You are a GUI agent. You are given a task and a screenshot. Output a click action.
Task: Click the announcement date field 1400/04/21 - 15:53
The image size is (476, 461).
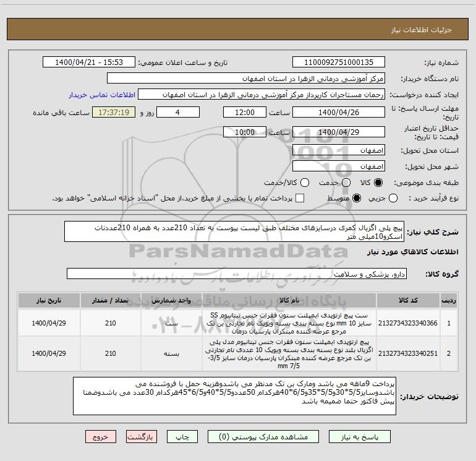click(89, 62)
